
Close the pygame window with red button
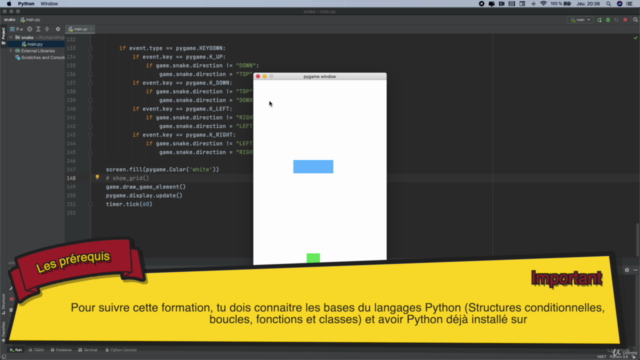[258, 76]
